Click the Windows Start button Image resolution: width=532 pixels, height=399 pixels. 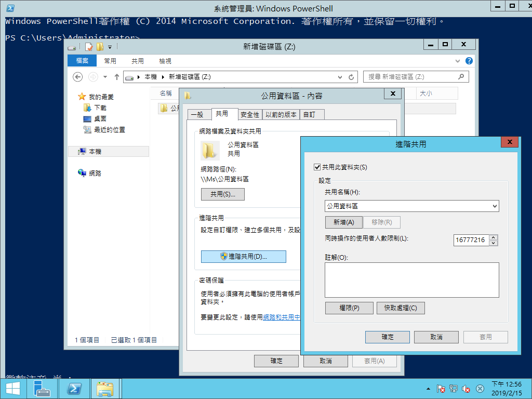(x=13, y=389)
